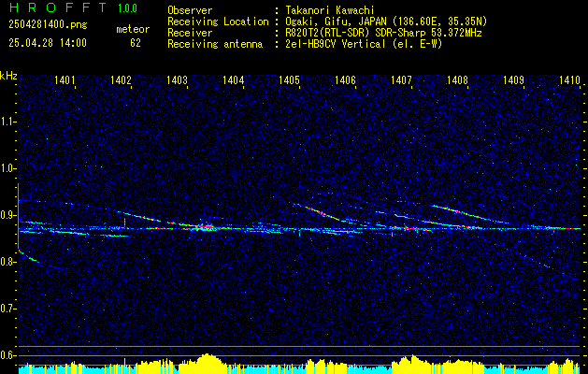The height and width of the screenshot is (374, 588).
Task: Click the 1408 time marker
Action: pos(457,79)
